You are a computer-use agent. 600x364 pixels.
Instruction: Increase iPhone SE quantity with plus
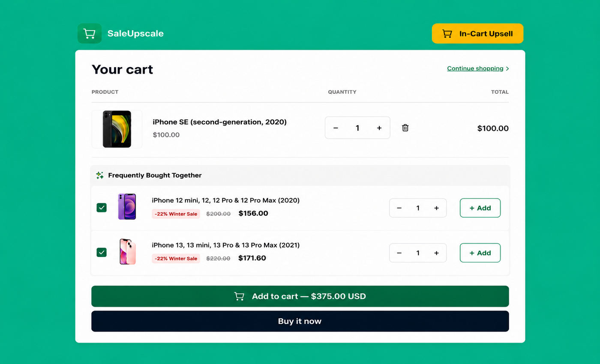(379, 128)
